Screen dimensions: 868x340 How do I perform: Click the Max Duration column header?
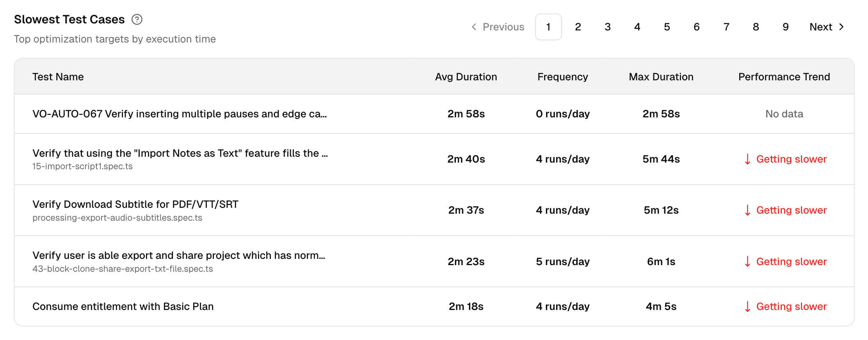(x=661, y=77)
